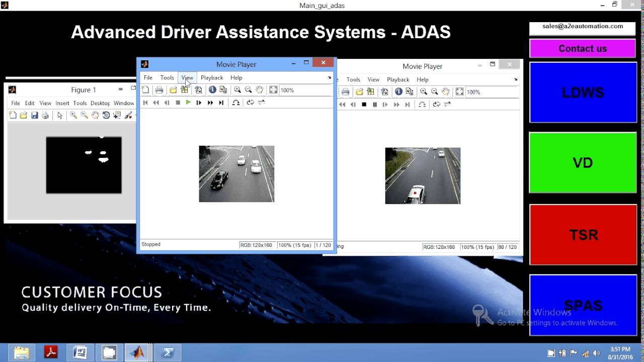This screenshot has height=362, width=644.
Task: Click the dock arrow in rear Movie Player menu bar
Action: [516, 79]
